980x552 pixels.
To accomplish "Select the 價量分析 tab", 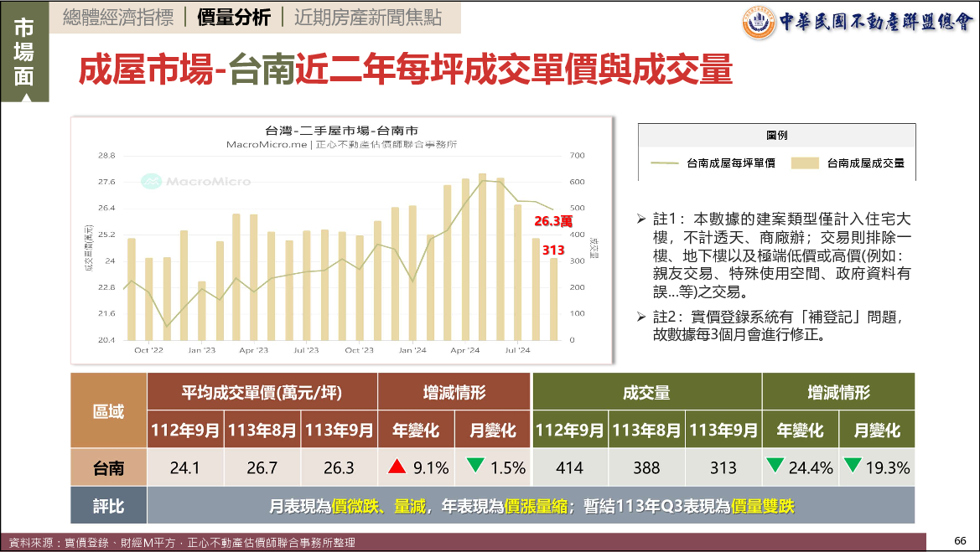I will tap(232, 18).
